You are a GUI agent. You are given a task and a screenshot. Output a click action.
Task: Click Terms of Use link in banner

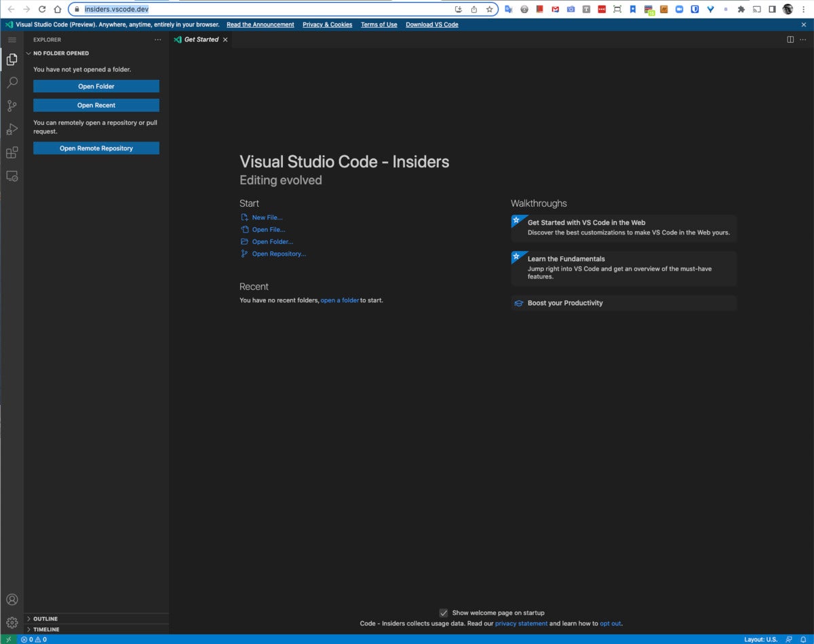pyautogui.click(x=379, y=24)
